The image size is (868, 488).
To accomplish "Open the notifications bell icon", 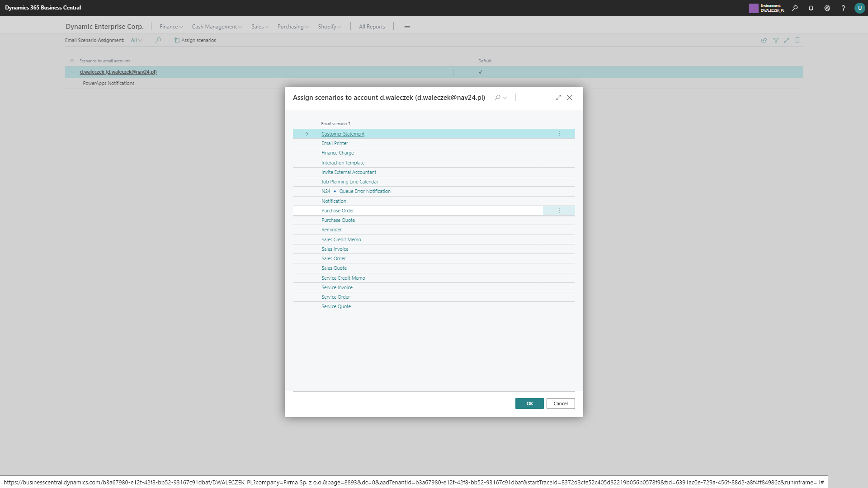I will point(811,8).
